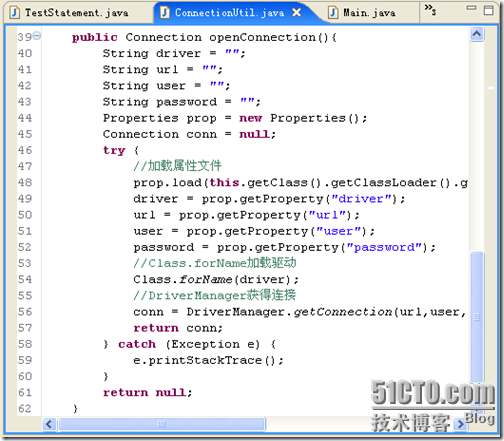Click the "password" string literal on line 52

[384, 247]
